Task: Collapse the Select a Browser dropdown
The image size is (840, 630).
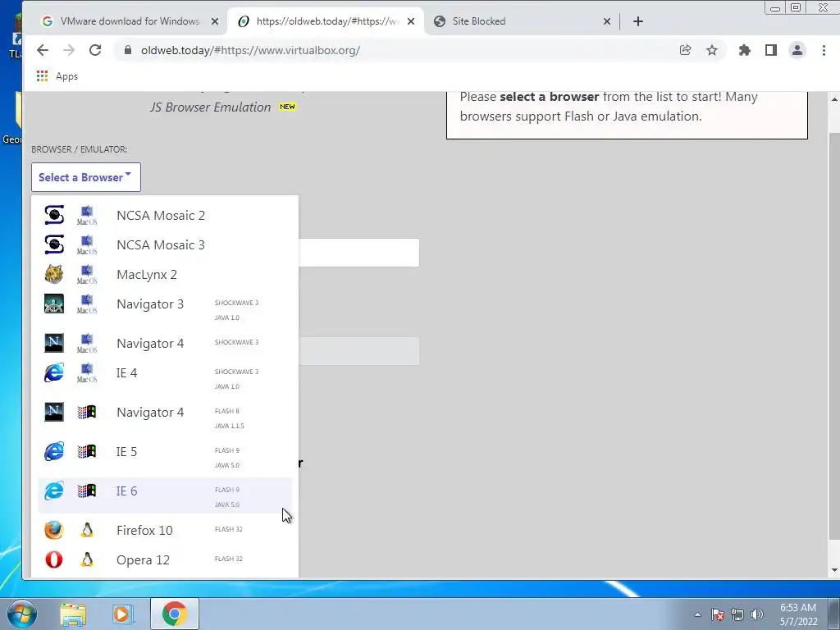Action: click(85, 177)
